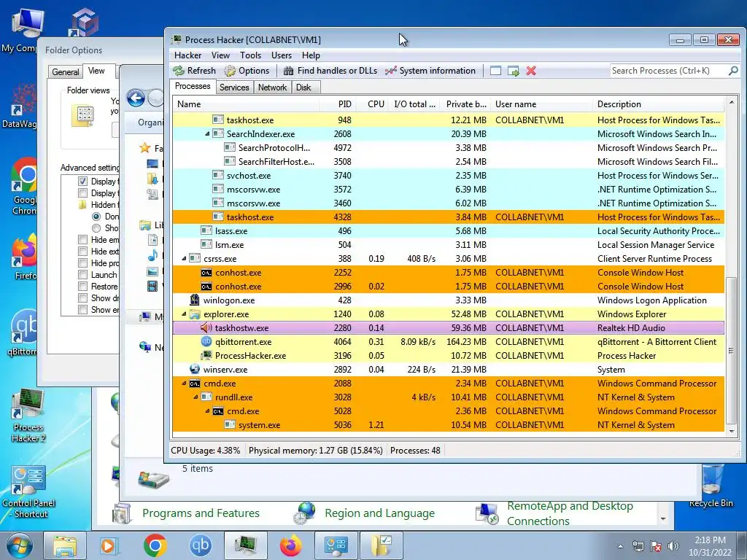Open General tab in Folder Options

point(65,72)
